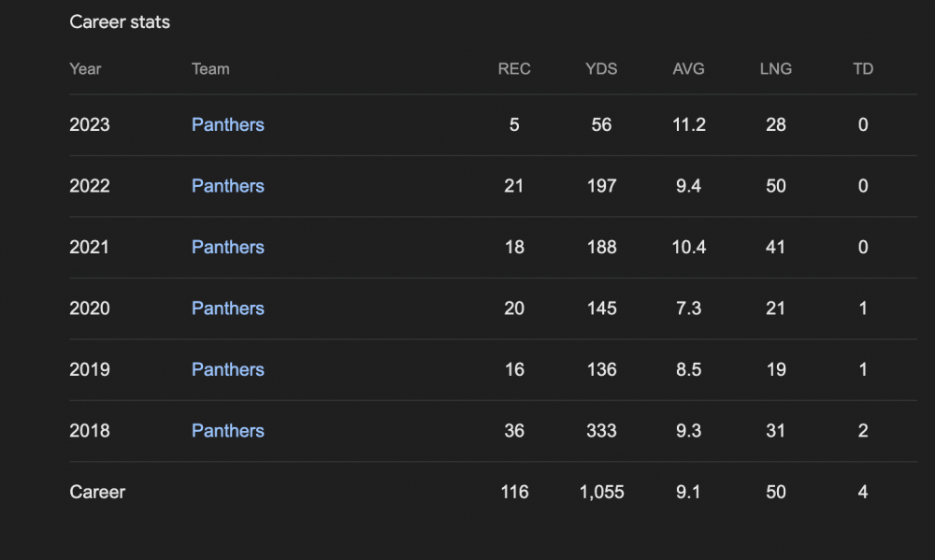Click the Panthers team link for 2022
Image resolution: width=935 pixels, height=560 pixels.
coord(227,186)
